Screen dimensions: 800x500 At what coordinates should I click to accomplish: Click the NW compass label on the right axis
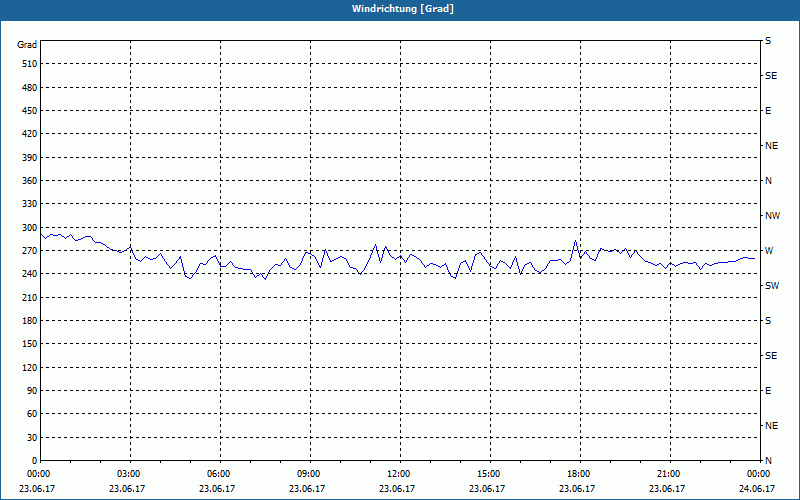point(772,216)
